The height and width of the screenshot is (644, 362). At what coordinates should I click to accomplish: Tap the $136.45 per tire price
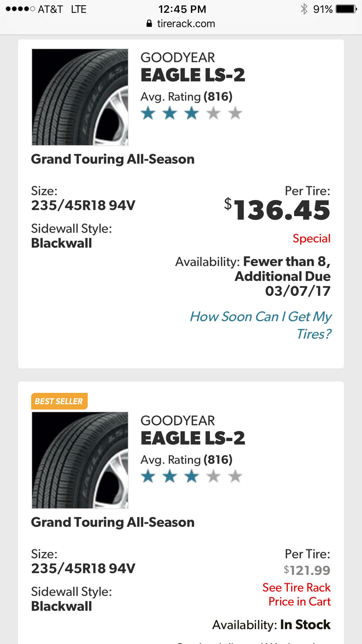(277, 210)
